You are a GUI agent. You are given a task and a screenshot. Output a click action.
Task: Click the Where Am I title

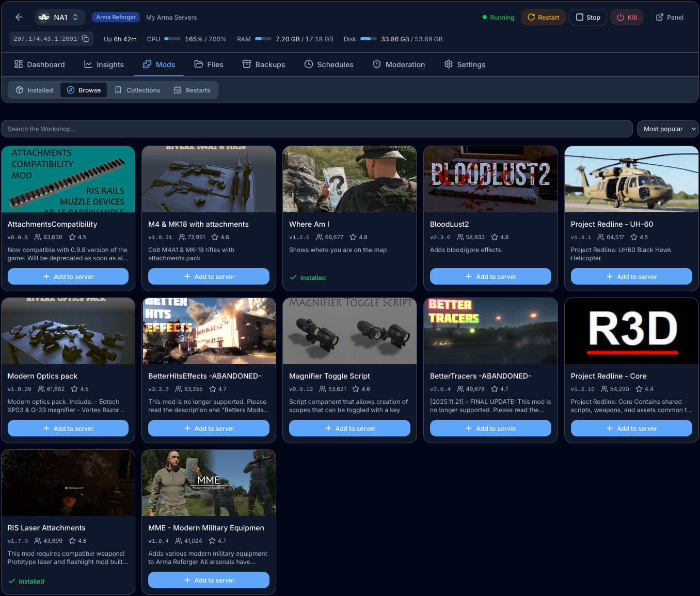coord(309,224)
